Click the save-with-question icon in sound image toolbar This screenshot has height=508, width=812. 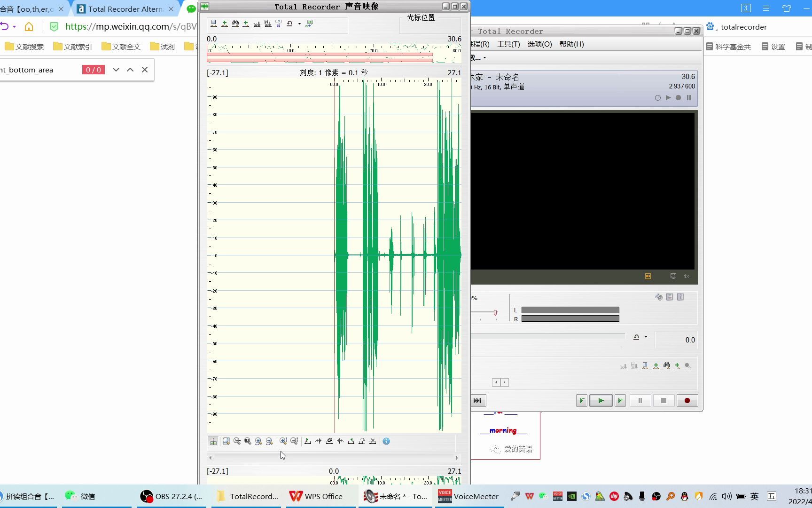(279, 23)
